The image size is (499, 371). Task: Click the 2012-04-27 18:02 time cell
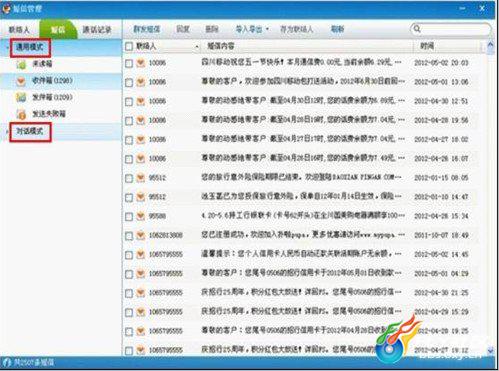[441, 139]
